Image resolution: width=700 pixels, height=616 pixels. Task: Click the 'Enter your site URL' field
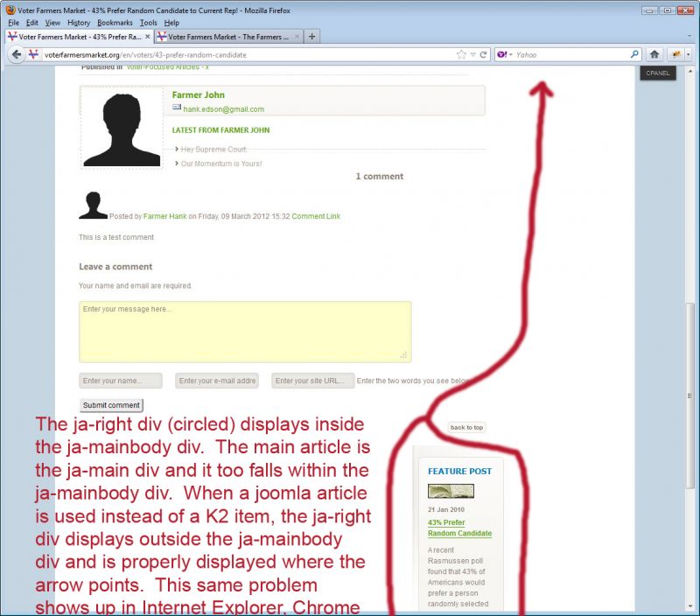(313, 381)
